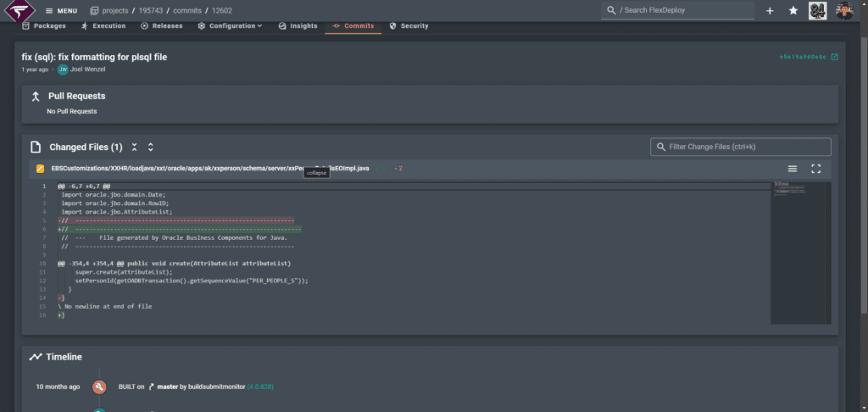Switch to Insights tab
This screenshot has height=412, width=868.
(298, 25)
